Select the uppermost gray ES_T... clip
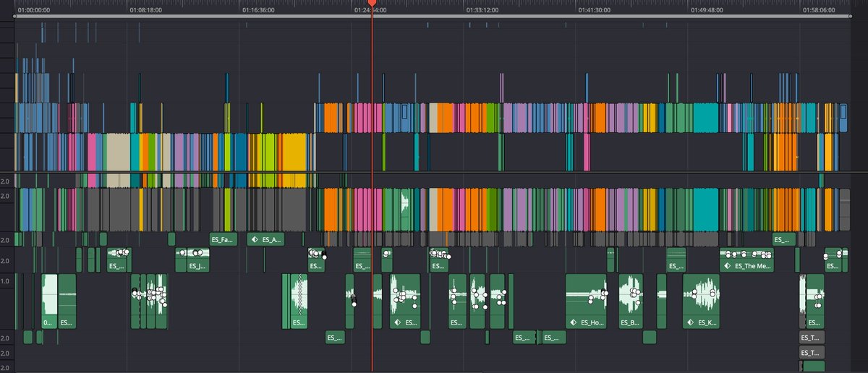The image size is (868, 373). [812, 338]
